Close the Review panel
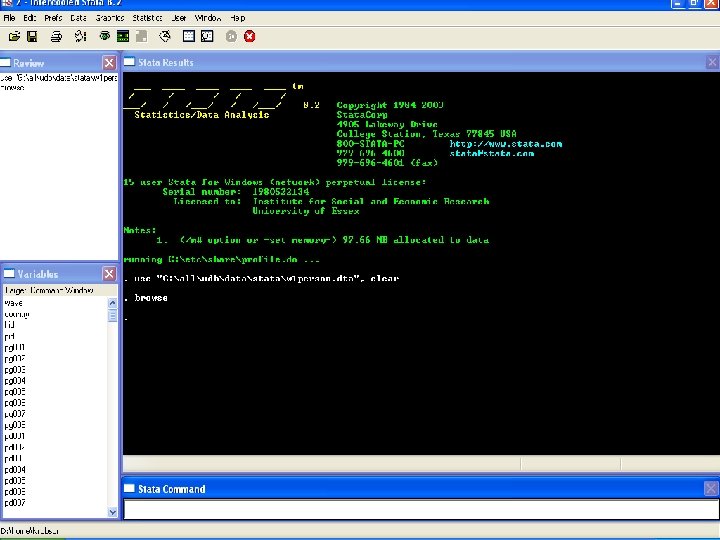The image size is (720, 540). click(x=109, y=62)
